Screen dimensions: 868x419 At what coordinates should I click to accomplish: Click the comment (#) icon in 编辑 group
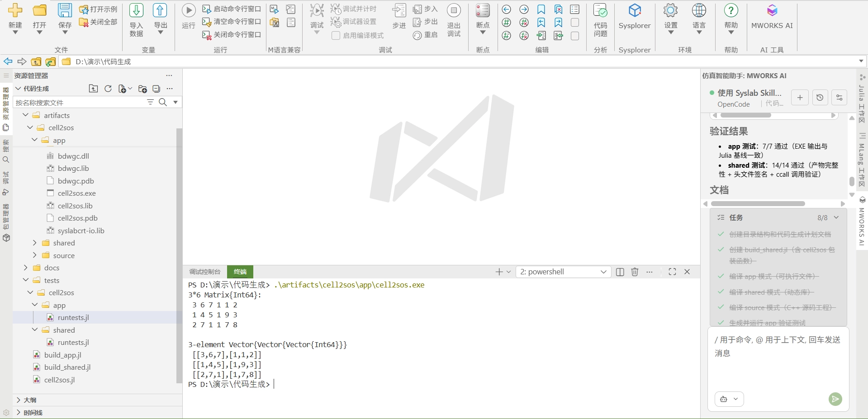point(507,23)
